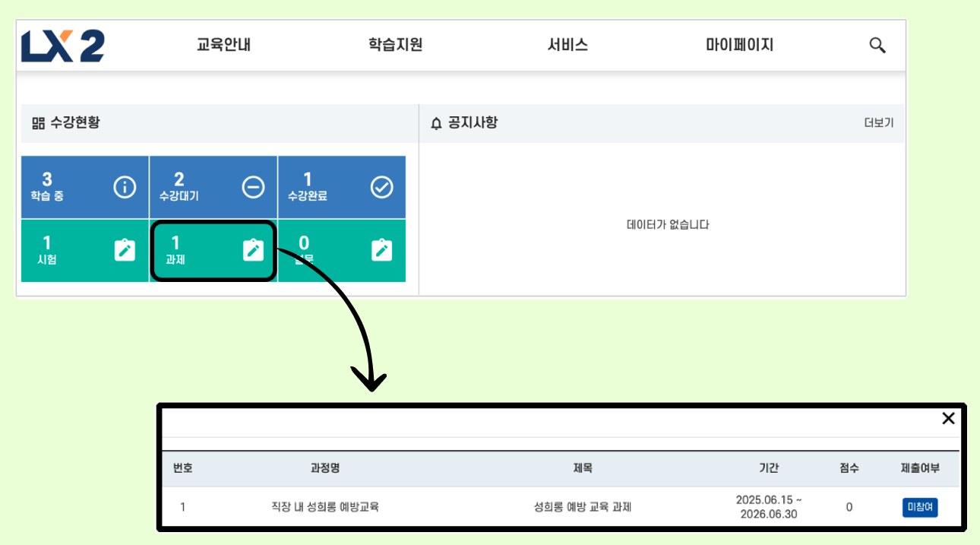Open the search by clicking the magnifier icon
980x545 pixels.
pos(877,45)
